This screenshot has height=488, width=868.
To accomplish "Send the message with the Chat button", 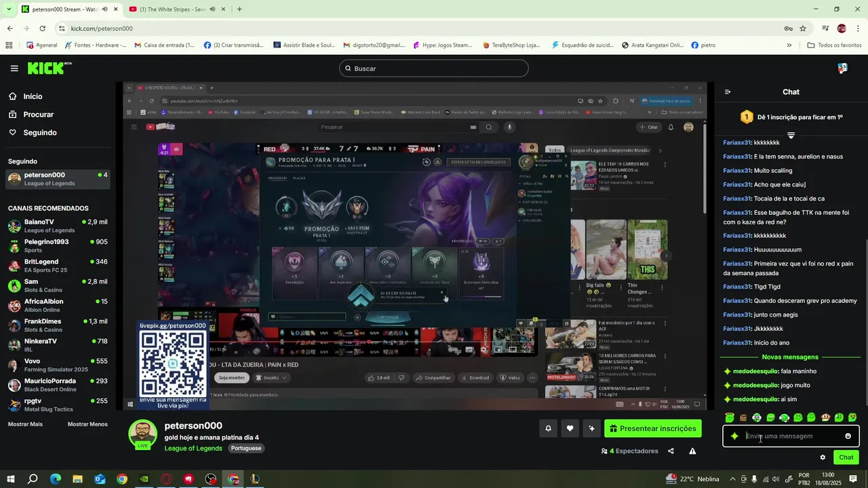I will pos(846,457).
